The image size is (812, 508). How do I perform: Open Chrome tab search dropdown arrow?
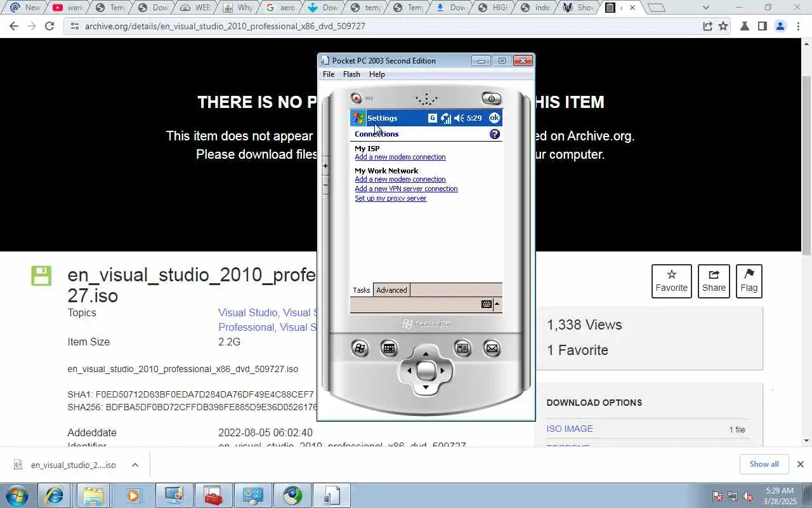(706, 8)
